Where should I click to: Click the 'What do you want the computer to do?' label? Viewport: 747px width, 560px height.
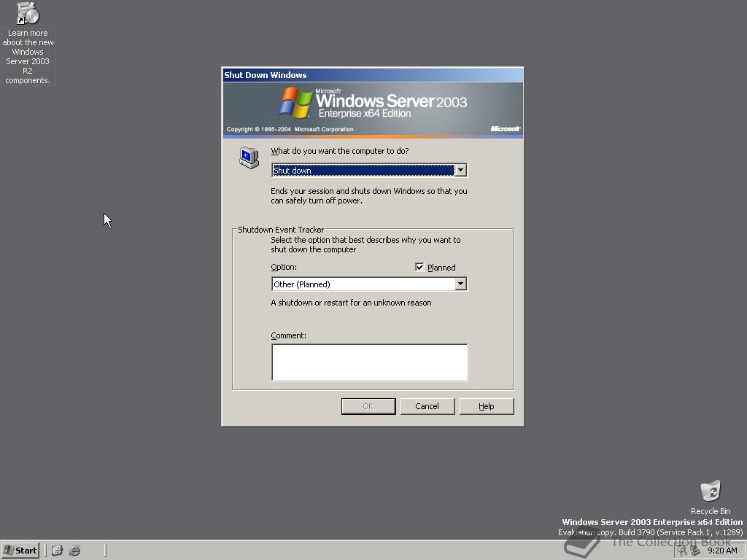click(x=340, y=151)
